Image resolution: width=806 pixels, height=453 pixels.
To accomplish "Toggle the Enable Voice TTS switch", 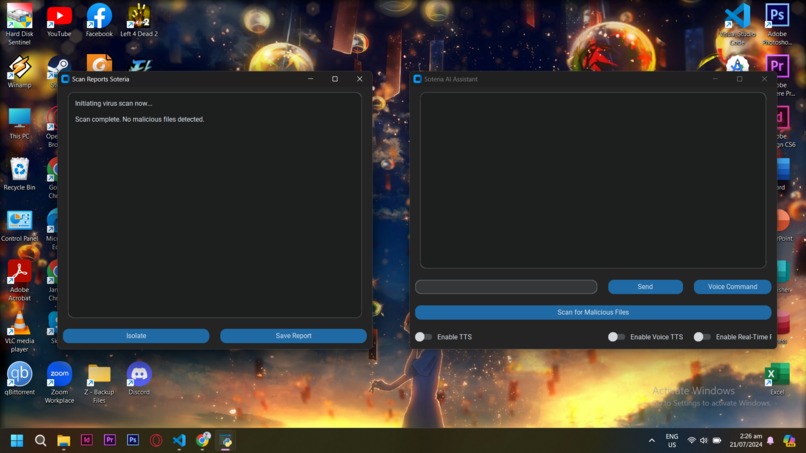I will pos(616,337).
